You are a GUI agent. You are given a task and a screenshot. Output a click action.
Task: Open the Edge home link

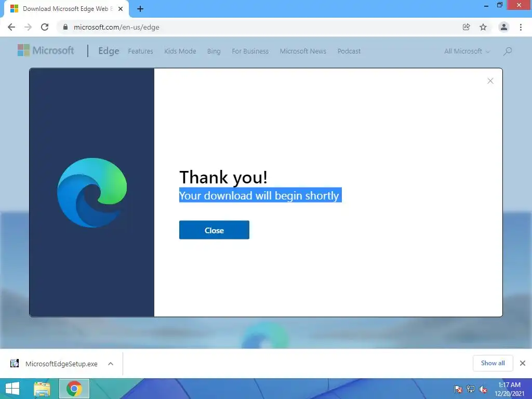tap(109, 51)
